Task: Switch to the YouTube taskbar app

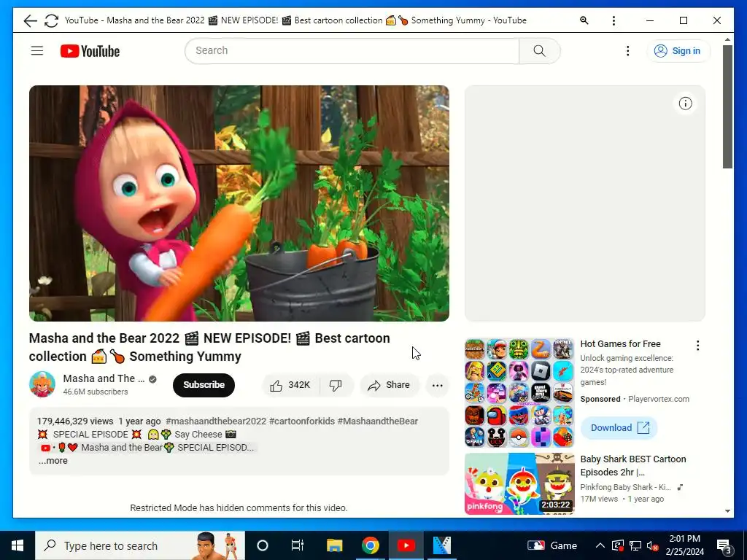Action: pos(406,545)
